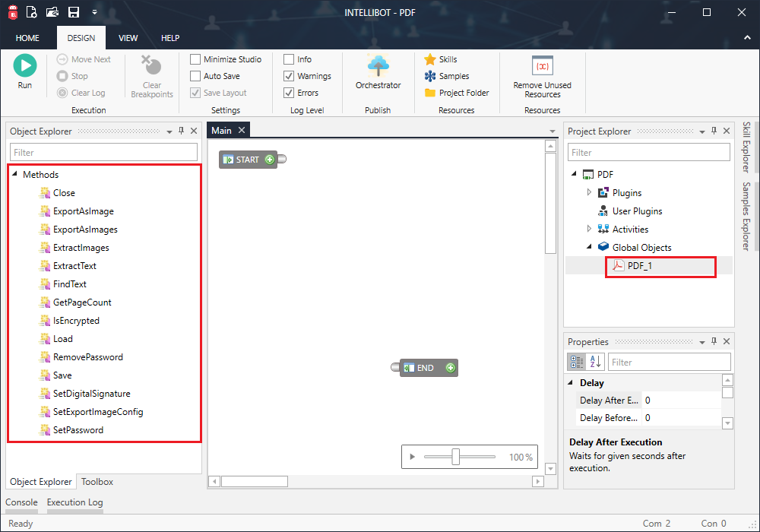Expand the Plugins node

pos(589,192)
